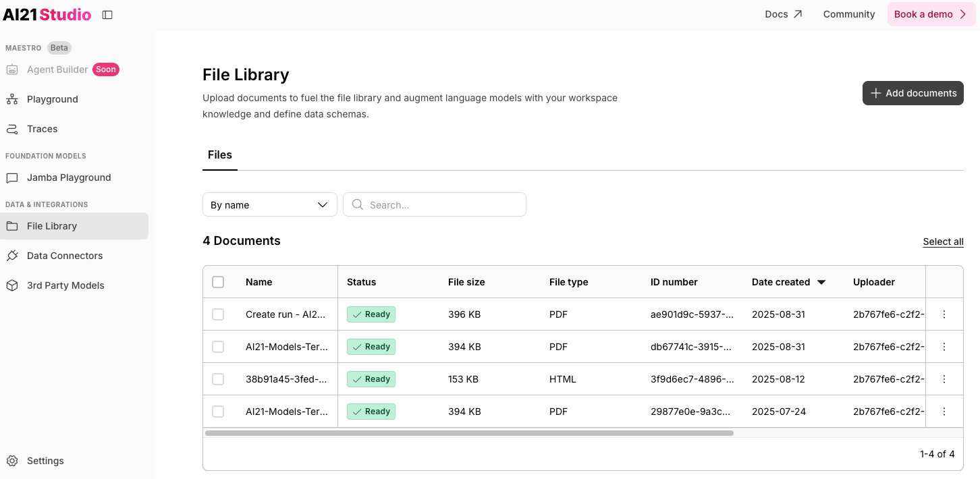Click the ID 3f9d6ec7-4896-...

click(x=692, y=379)
